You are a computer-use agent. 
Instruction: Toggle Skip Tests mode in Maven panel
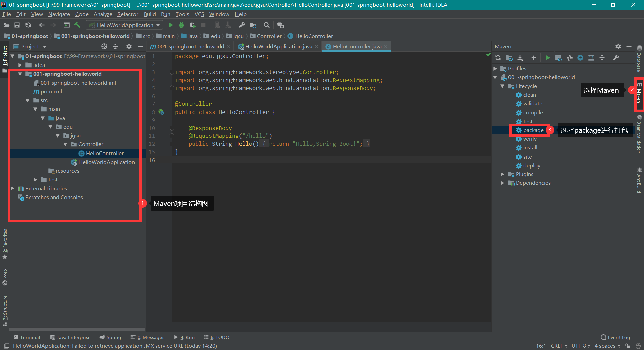click(x=580, y=58)
